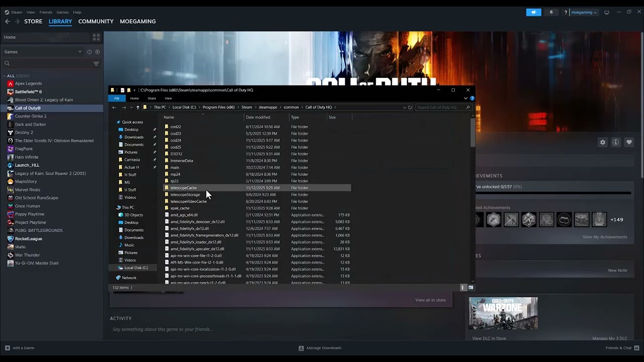Open Explorer recent locations dropdown

131,107
